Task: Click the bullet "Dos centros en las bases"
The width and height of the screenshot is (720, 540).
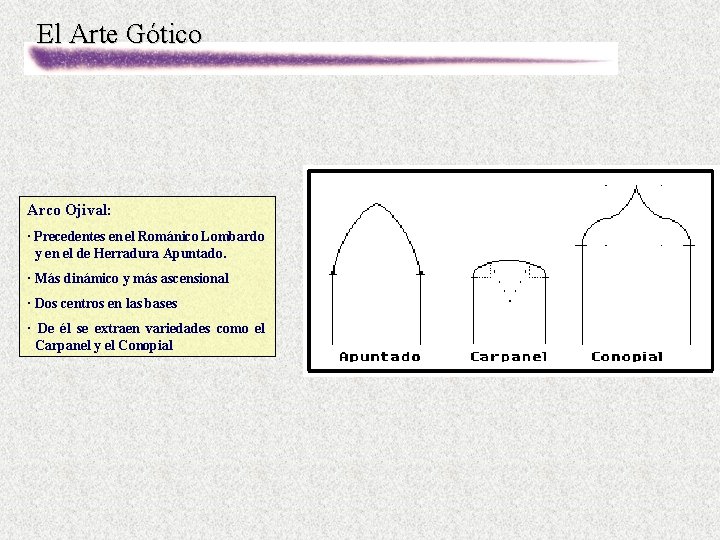Action: click(x=106, y=304)
